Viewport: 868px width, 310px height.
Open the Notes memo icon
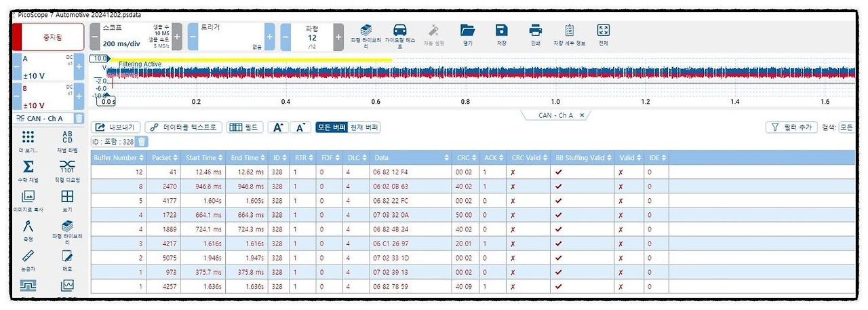coord(67,259)
